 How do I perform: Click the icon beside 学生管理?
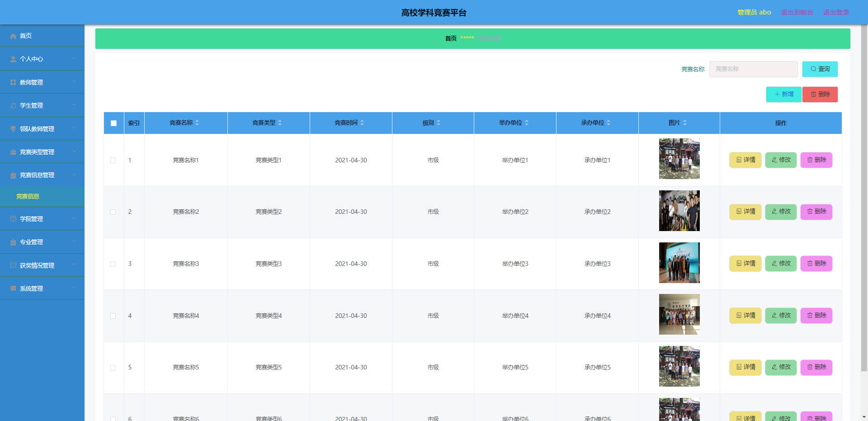[x=13, y=105]
